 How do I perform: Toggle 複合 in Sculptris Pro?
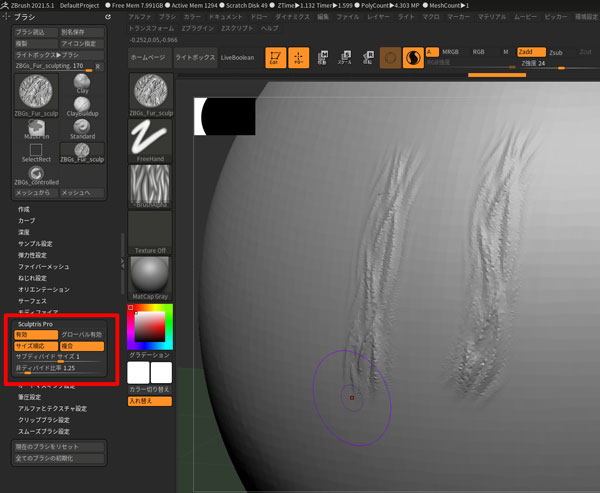pyautogui.click(x=82, y=346)
